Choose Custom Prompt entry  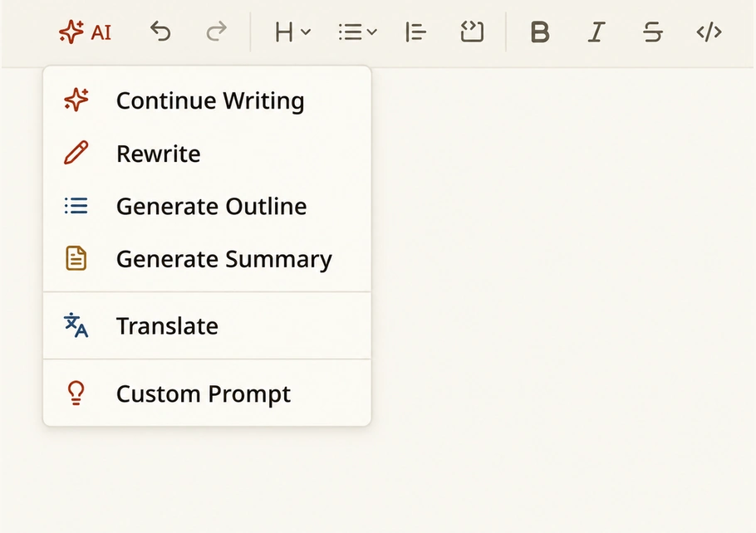pyautogui.click(x=208, y=394)
